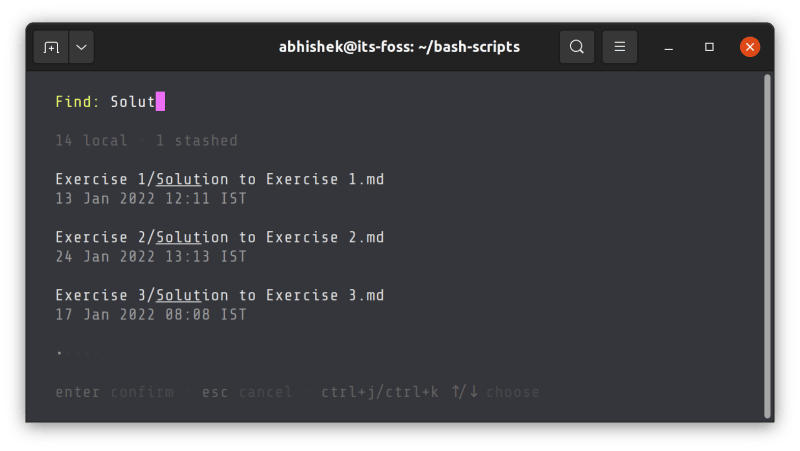Close the terminal window

click(750, 47)
